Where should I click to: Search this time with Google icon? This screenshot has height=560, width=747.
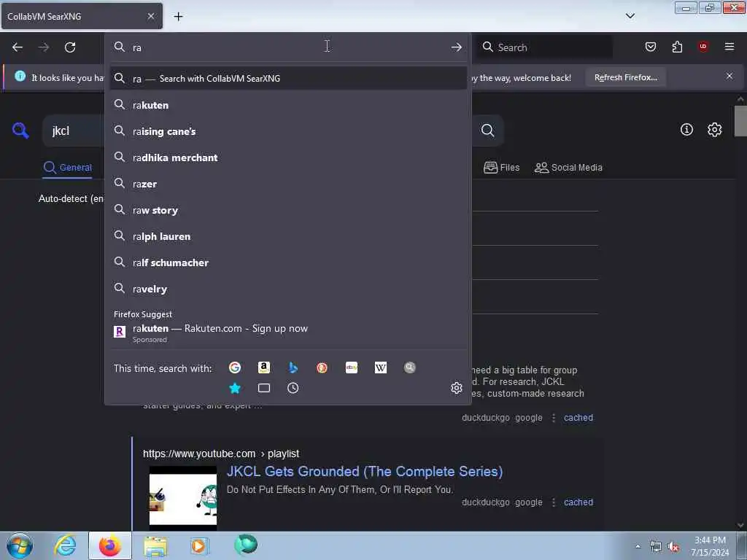click(235, 367)
